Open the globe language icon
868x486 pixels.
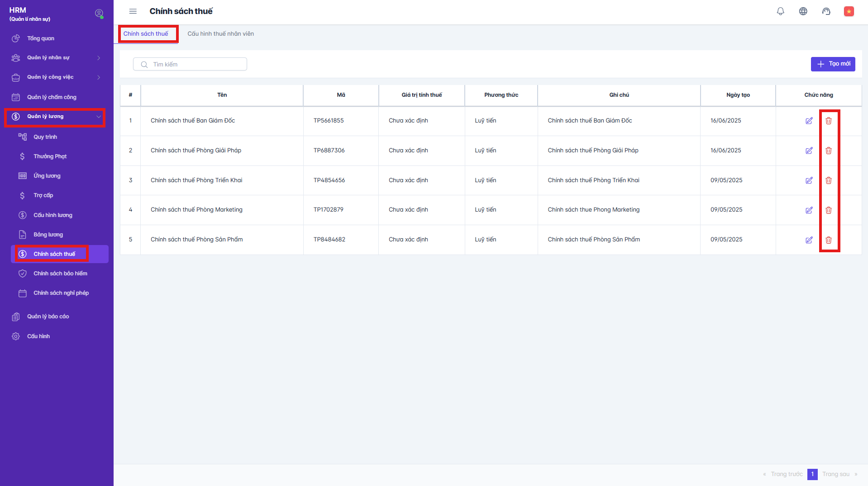[x=803, y=11]
